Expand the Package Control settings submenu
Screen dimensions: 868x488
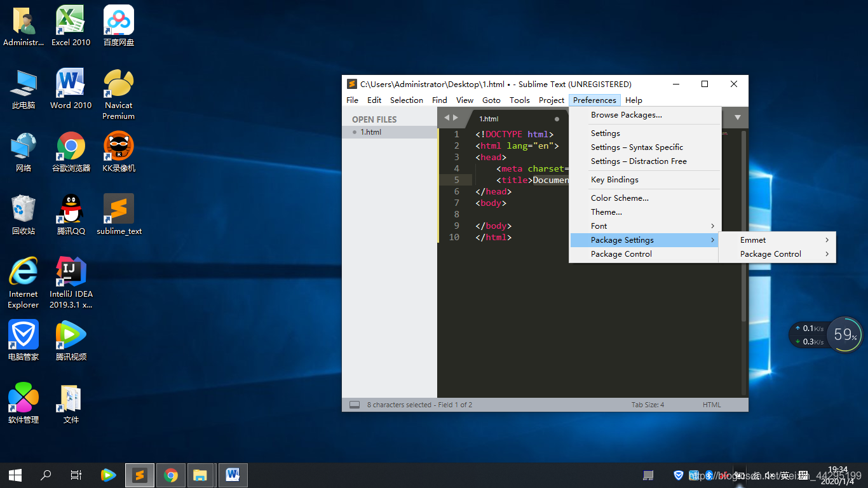(x=777, y=254)
